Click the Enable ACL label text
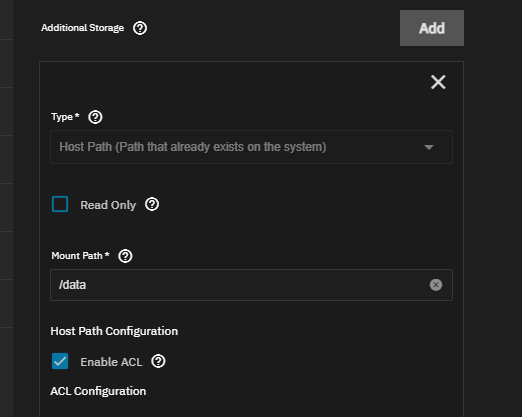Viewport: 522px width, 417px height. coord(111,362)
